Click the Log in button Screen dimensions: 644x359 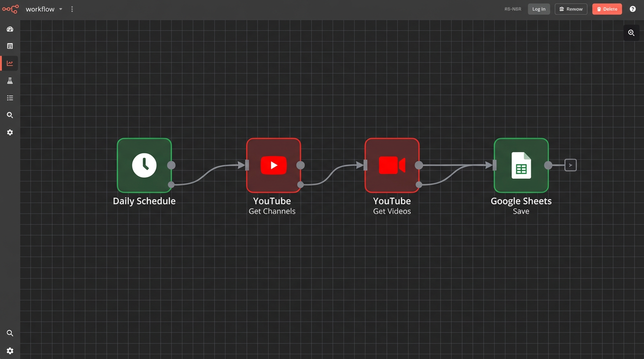click(539, 9)
